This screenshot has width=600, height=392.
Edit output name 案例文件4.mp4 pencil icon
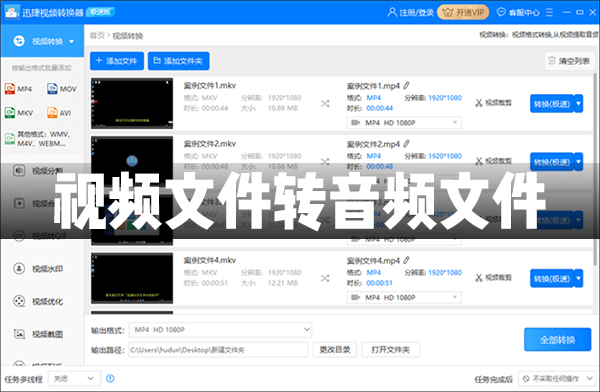click(406, 260)
